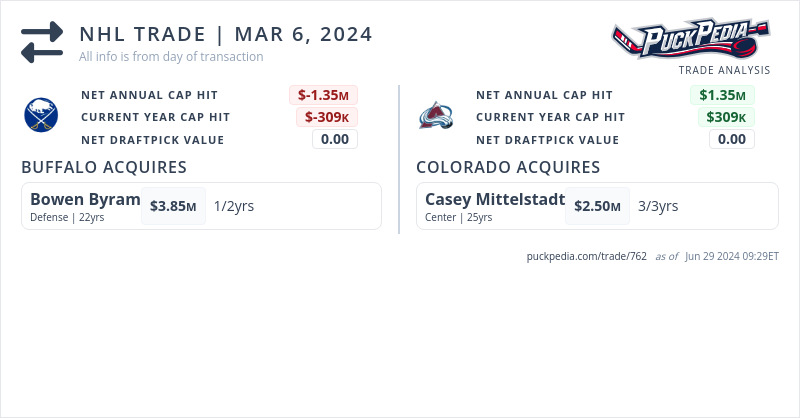
Task: Select Bowen Byram player name
Action: coord(85,199)
